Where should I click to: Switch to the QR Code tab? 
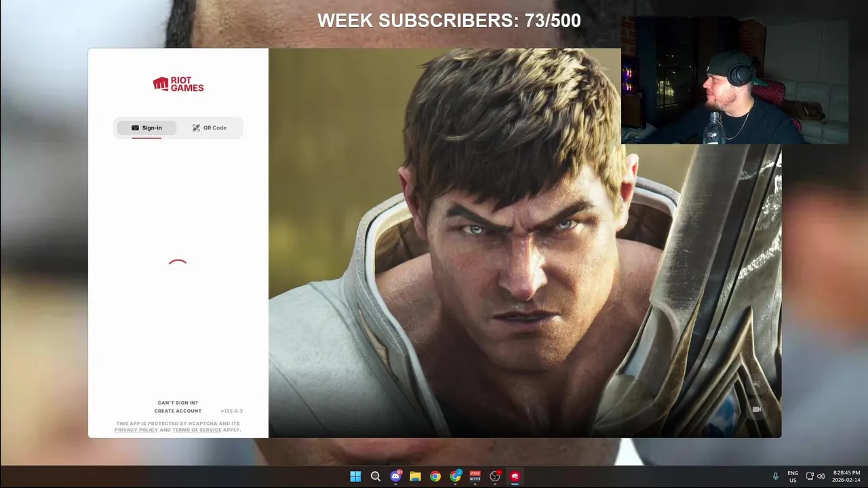click(x=209, y=127)
